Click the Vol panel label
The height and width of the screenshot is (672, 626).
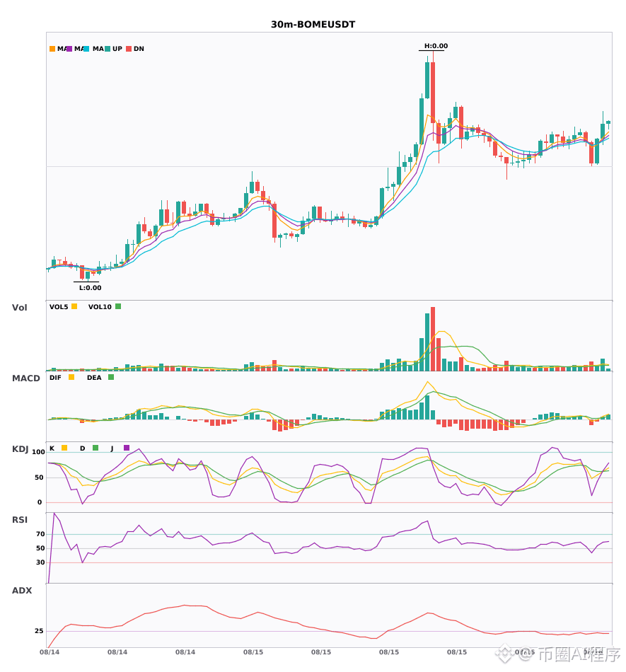coord(19,308)
